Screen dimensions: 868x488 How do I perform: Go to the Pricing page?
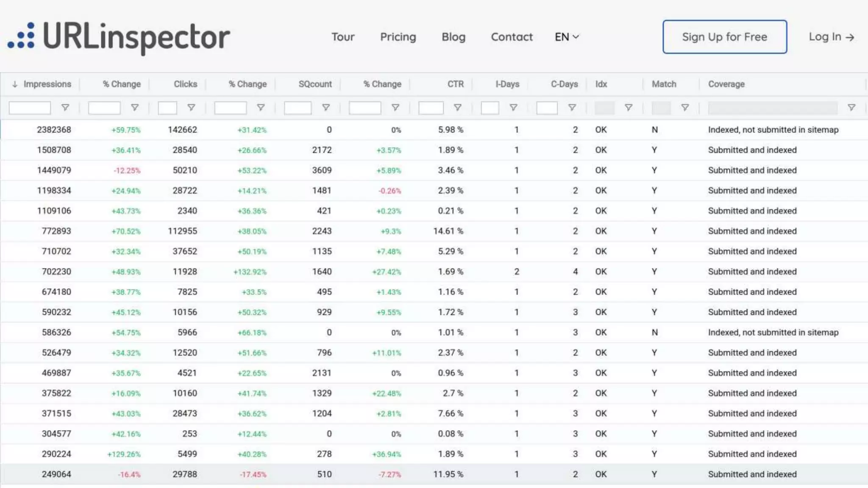click(398, 37)
